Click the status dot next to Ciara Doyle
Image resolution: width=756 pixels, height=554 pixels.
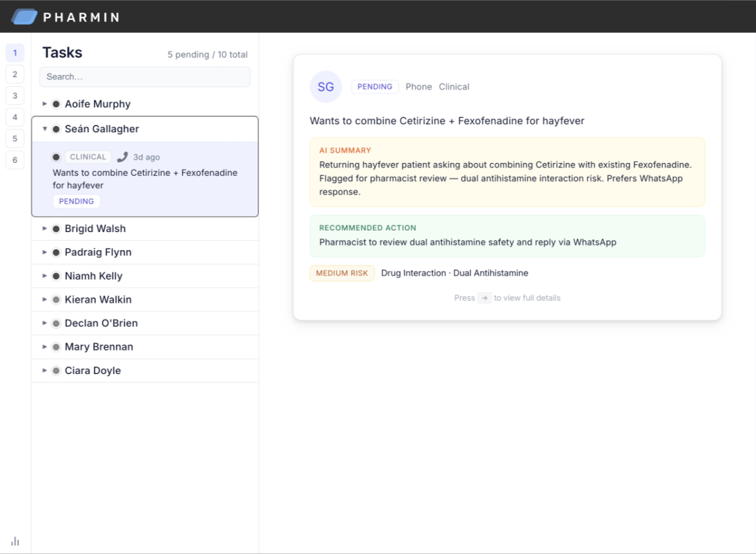[56, 370]
